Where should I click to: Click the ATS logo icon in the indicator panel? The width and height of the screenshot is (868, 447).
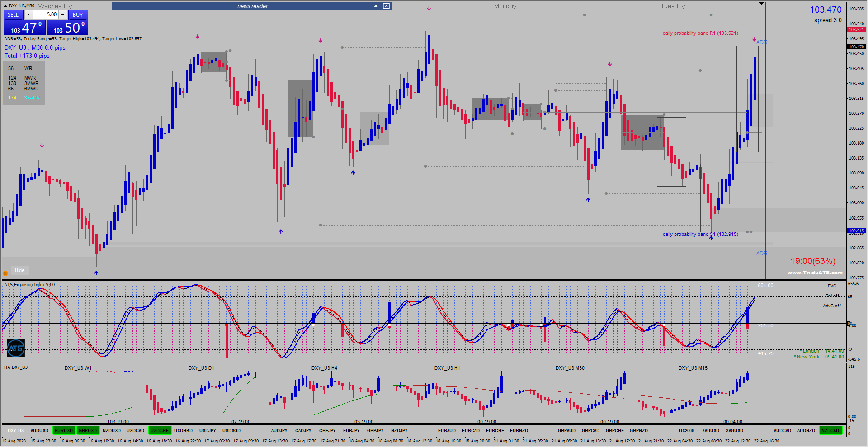(15, 348)
